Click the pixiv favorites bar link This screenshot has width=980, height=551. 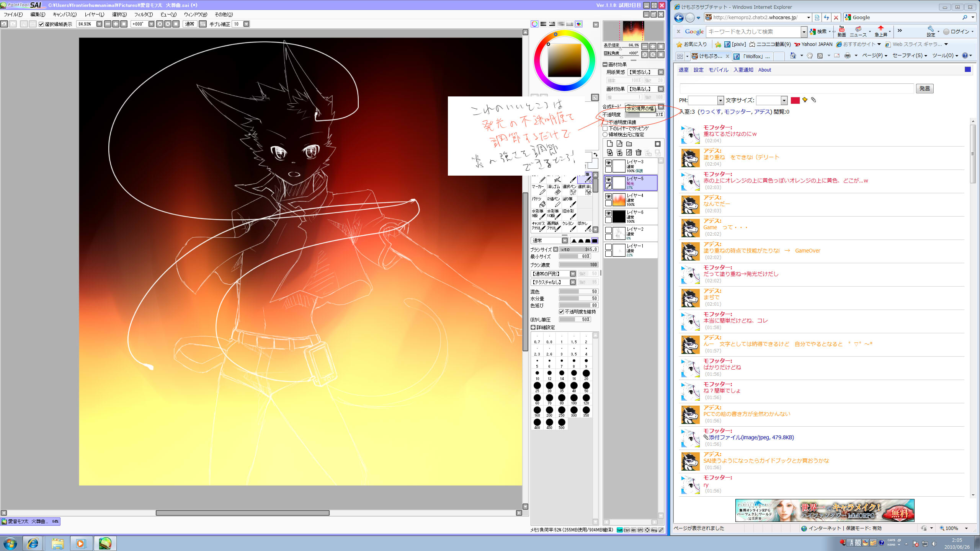pos(735,44)
